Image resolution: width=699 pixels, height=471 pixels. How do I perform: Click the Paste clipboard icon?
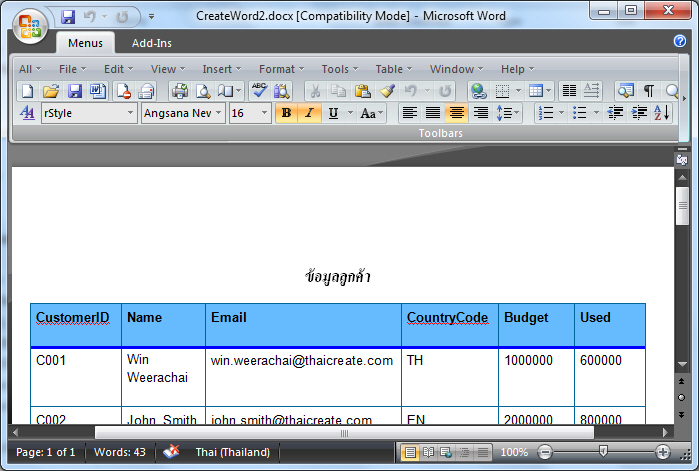coord(362,91)
